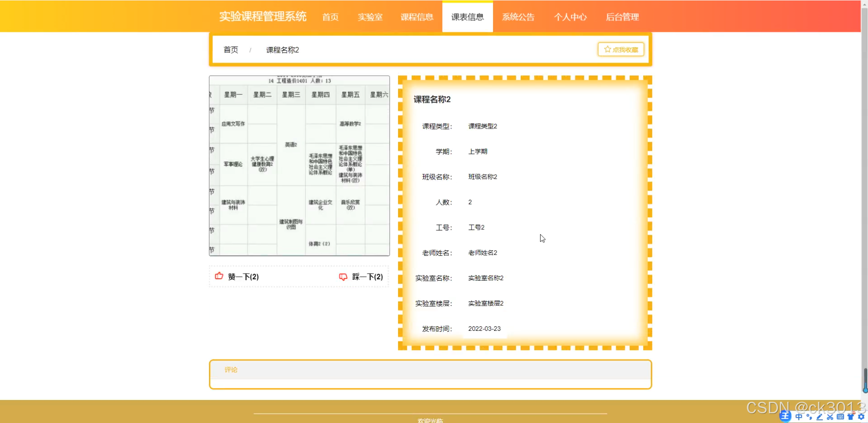Click the star icon inside the favorite button
The width and height of the screenshot is (868, 423).
click(x=607, y=49)
